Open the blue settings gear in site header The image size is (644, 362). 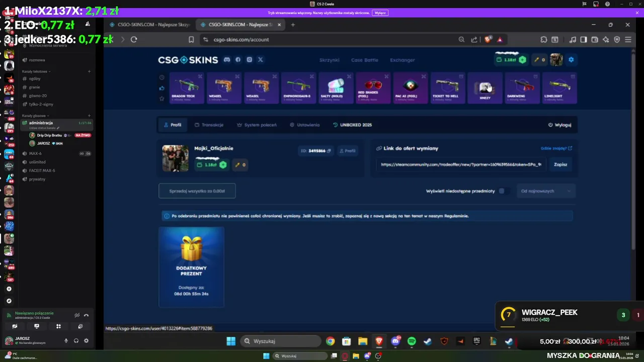(571, 60)
